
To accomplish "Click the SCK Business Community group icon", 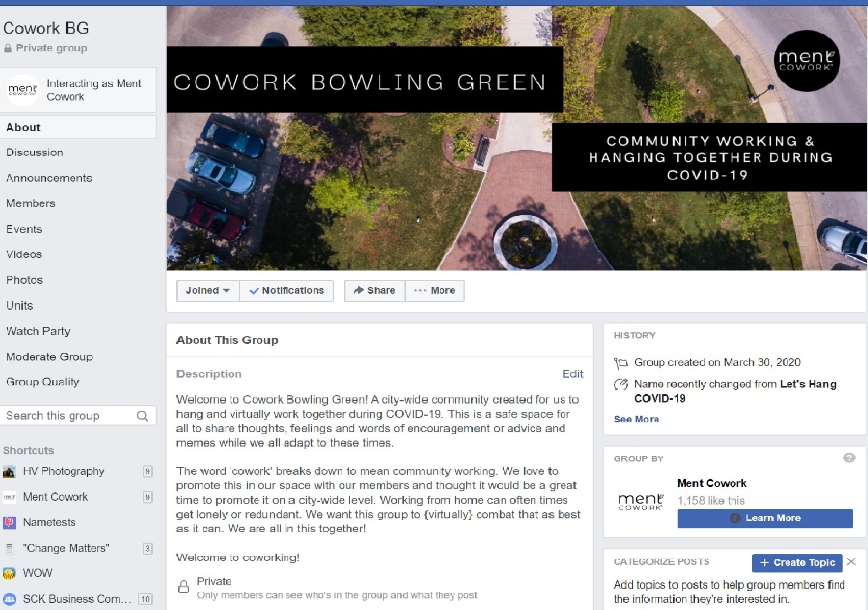I will (x=9, y=599).
